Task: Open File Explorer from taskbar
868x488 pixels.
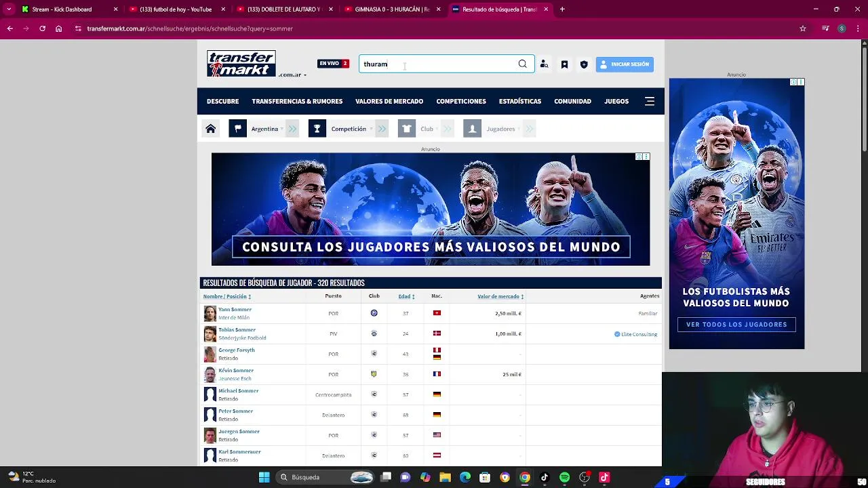Action: coord(445,478)
